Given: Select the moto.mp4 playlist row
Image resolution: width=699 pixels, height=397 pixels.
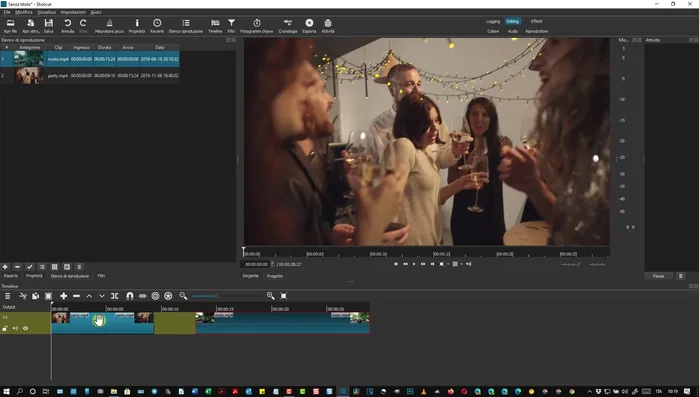Looking at the screenshot, I should click(90, 59).
